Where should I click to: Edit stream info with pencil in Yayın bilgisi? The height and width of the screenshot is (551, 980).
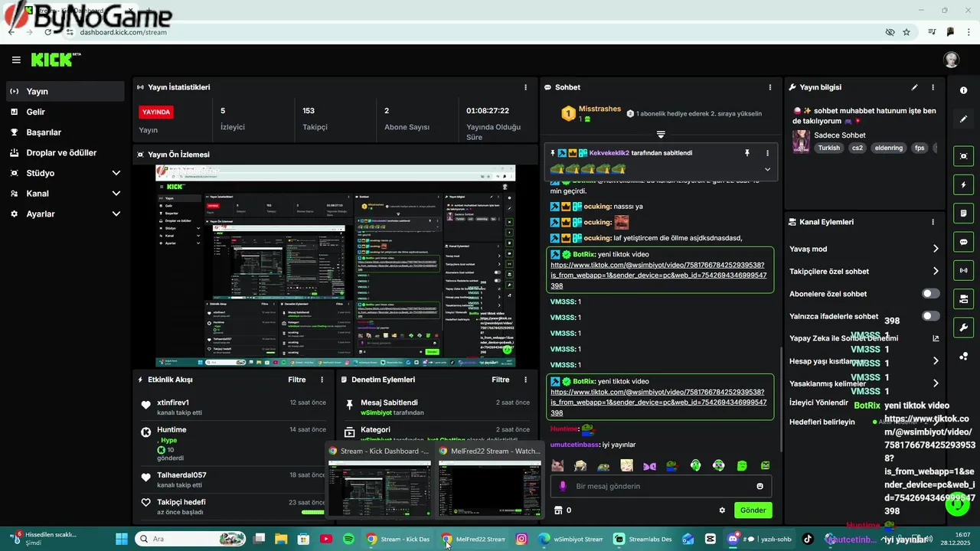click(914, 87)
